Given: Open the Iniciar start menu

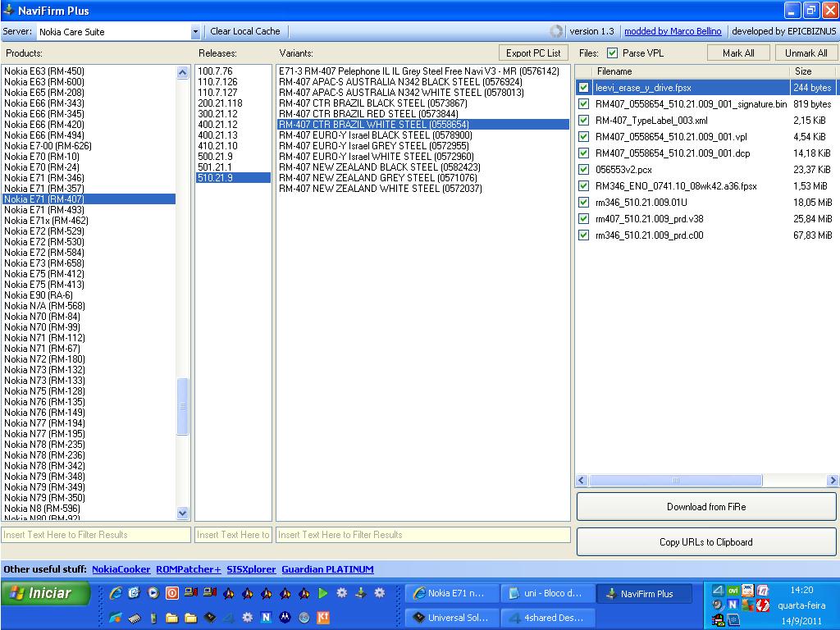Looking at the screenshot, I should pyautogui.click(x=45, y=594).
